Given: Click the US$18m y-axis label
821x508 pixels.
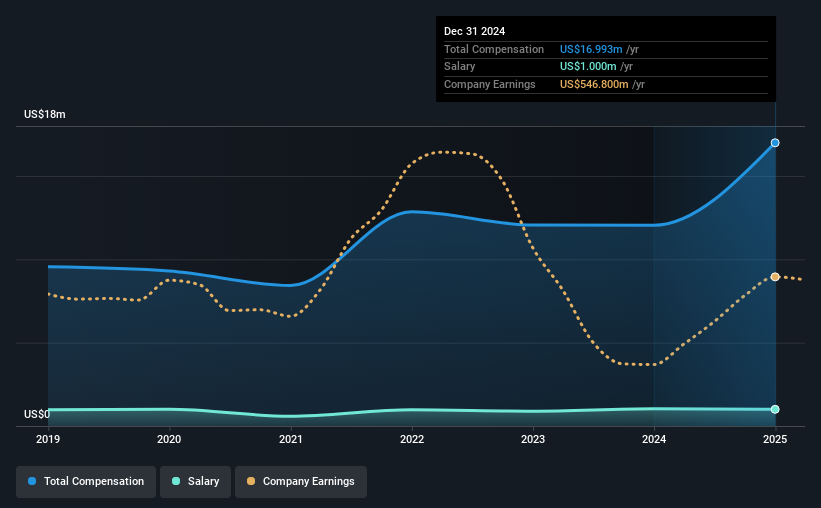Looking at the screenshot, I should [x=45, y=114].
